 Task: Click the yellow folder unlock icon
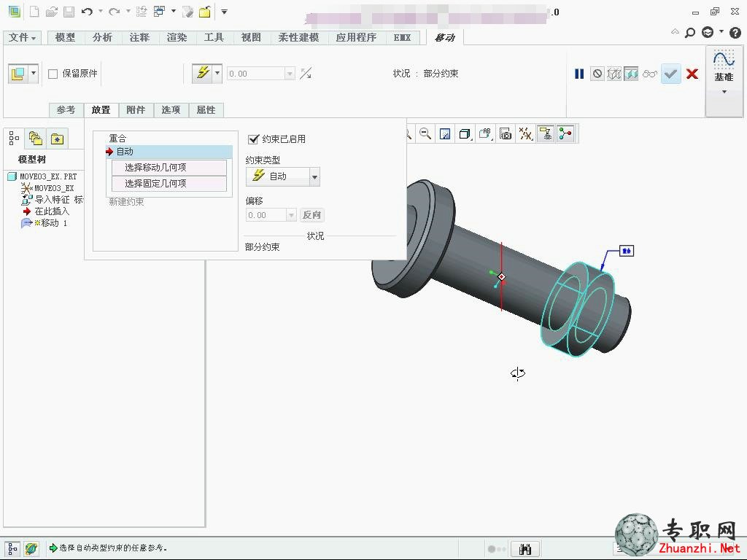[x=205, y=12]
